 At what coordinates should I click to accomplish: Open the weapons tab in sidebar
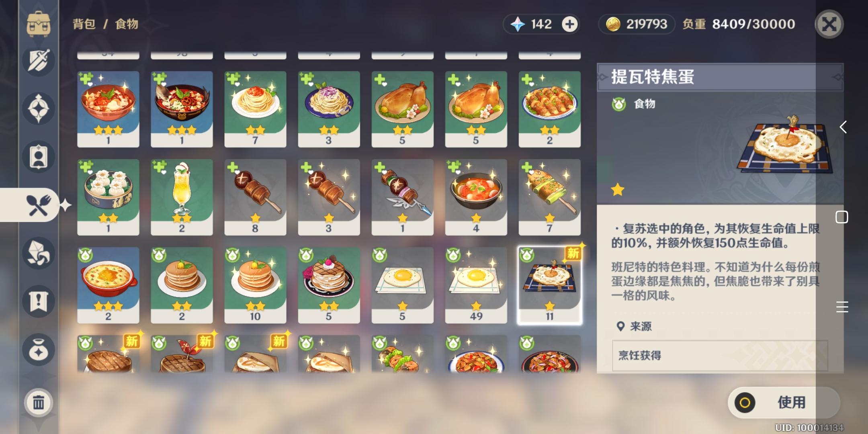click(39, 61)
